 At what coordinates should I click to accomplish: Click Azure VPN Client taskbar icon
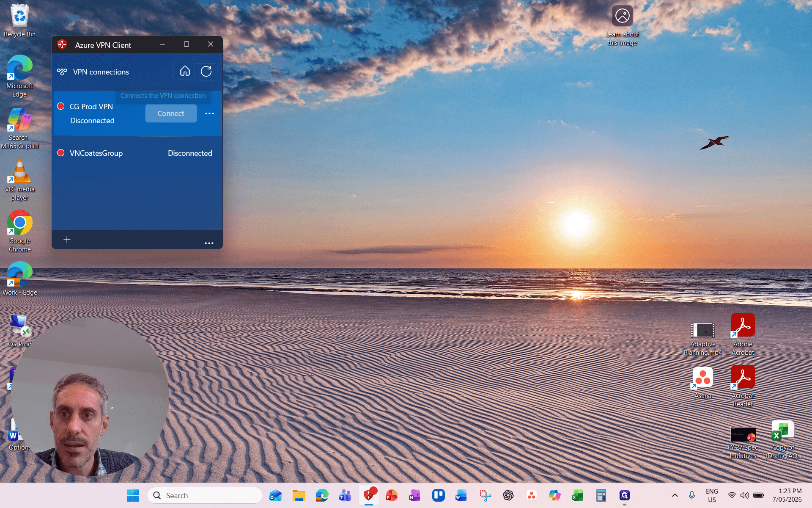tap(369, 495)
